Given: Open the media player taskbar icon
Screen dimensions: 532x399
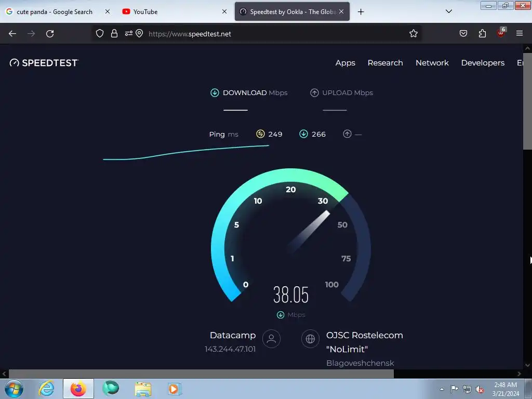Looking at the screenshot, I should tap(175, 389).
